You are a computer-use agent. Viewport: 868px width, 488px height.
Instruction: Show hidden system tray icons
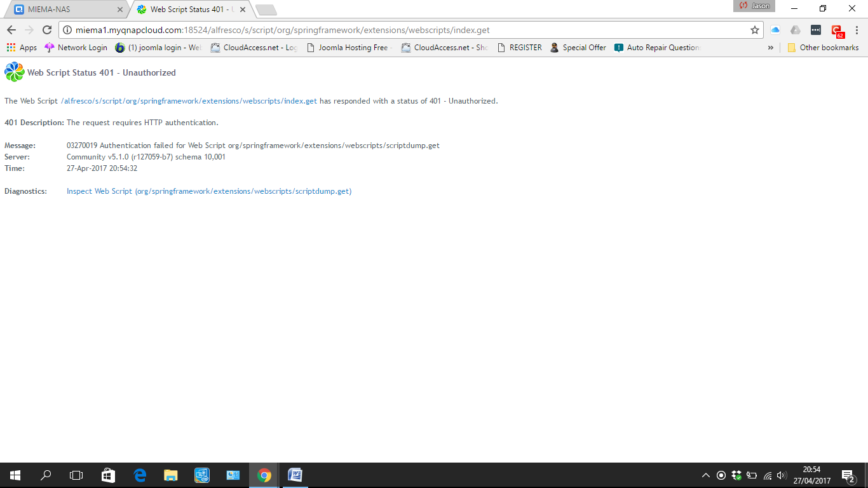click(x=705, y=475)
